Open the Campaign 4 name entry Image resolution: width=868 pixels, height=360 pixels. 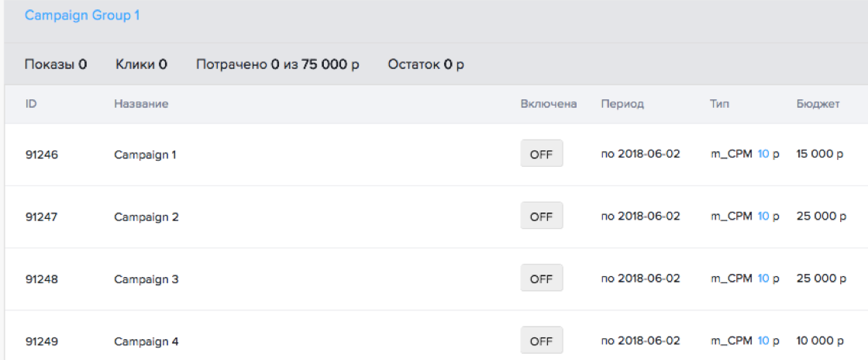(146, 341)
